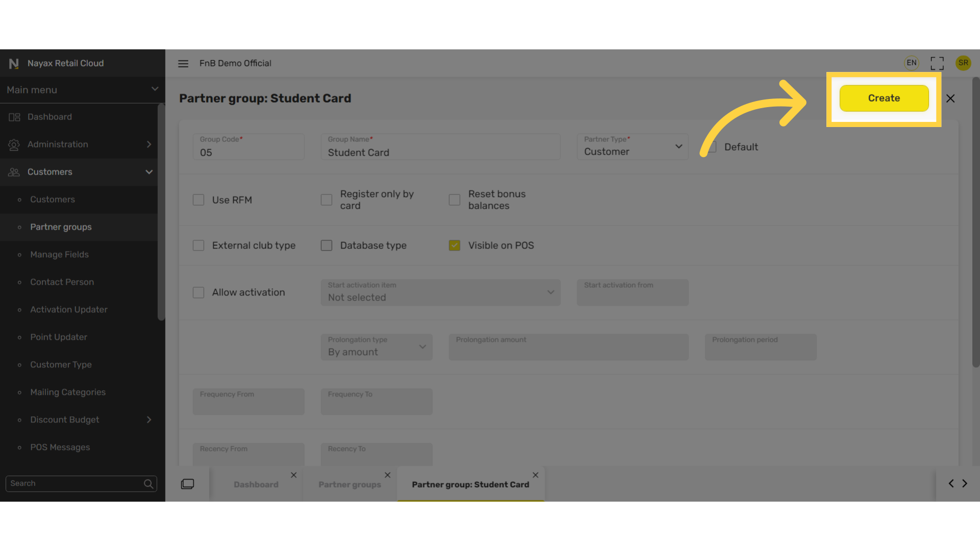Click the Nayax logo icon
980x551 pixels.
pyautogui.click(x=14, y=63)
